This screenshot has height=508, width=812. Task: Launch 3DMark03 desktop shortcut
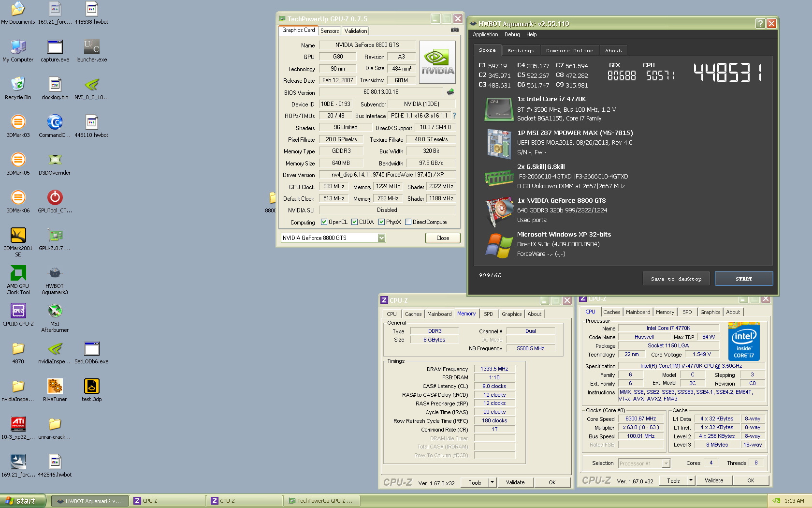18,126
